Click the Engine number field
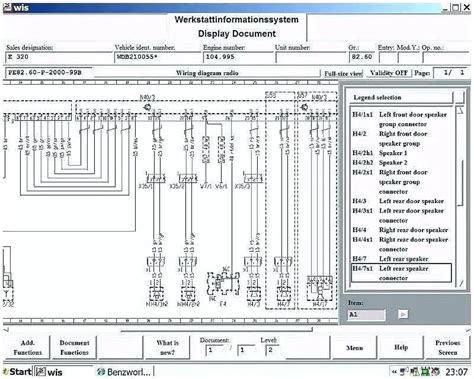The width and height of the screenshot is (474, 379). click(x=237, y=57)
